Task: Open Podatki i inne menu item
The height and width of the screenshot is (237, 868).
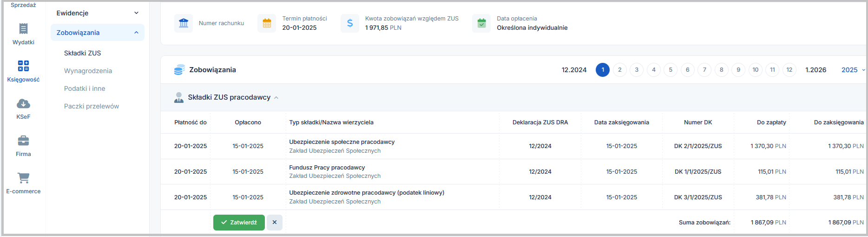Action: [x=85, y=88]
